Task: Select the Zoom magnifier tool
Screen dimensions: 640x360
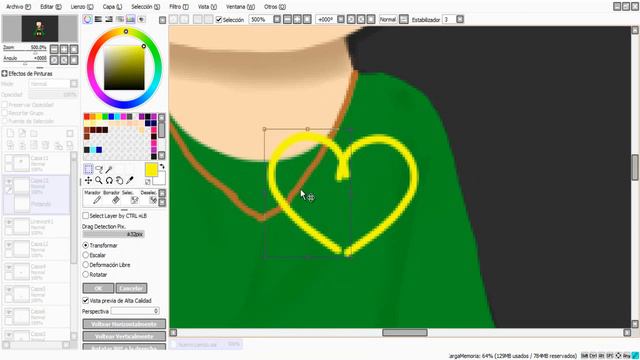Action: [99, 180]
